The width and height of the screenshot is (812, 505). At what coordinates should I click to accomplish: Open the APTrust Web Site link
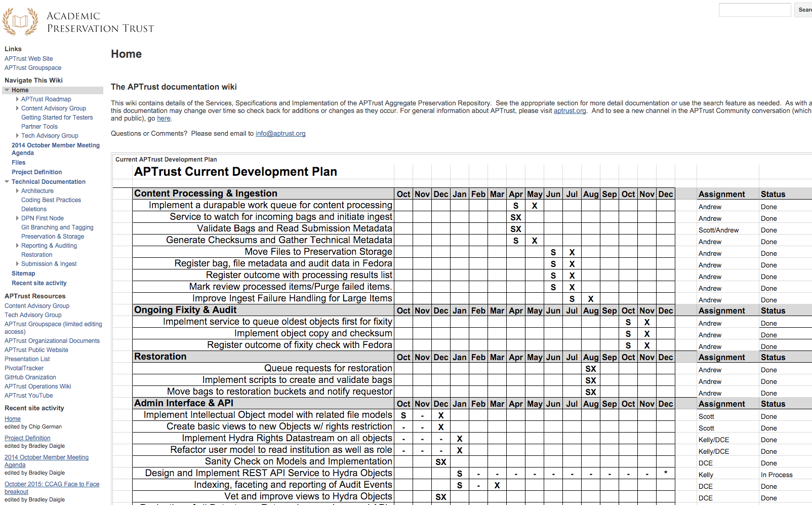(29, 59)
